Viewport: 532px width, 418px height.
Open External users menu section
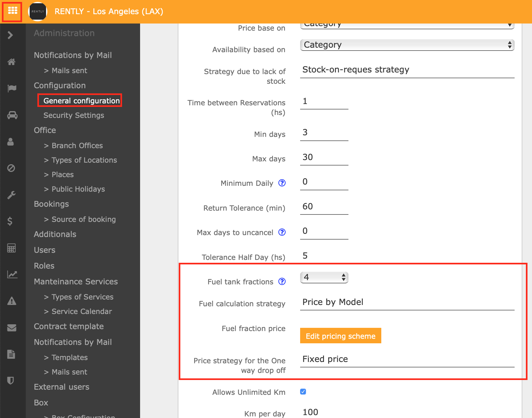[62, 387]
